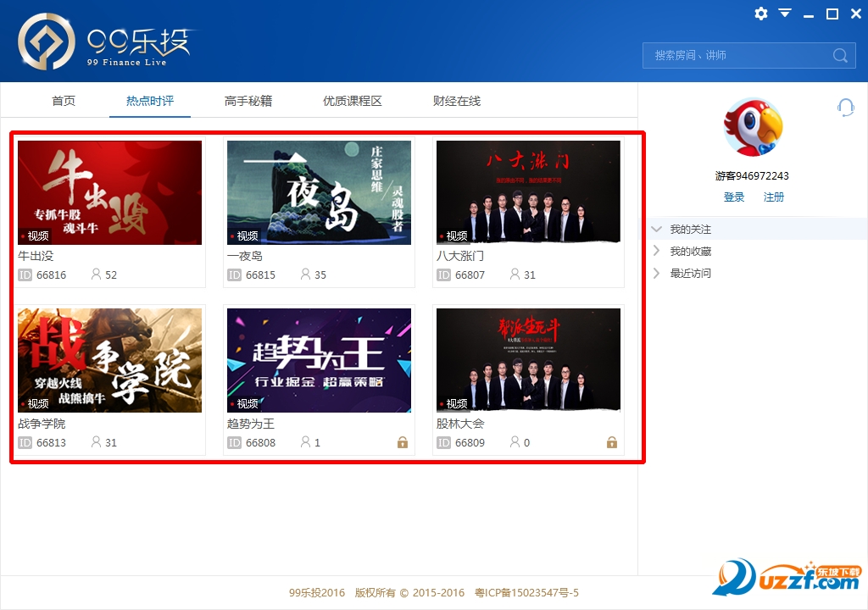Click the ID icon beside 66809
The width and height of the screenshot is (868, 610).
[x=443, y=443]
